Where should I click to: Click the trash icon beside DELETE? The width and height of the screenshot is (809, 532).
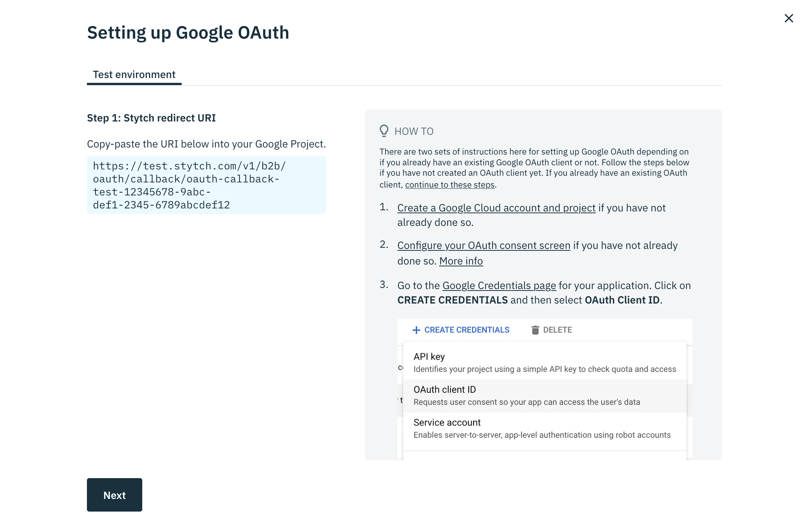pos(535,330)
